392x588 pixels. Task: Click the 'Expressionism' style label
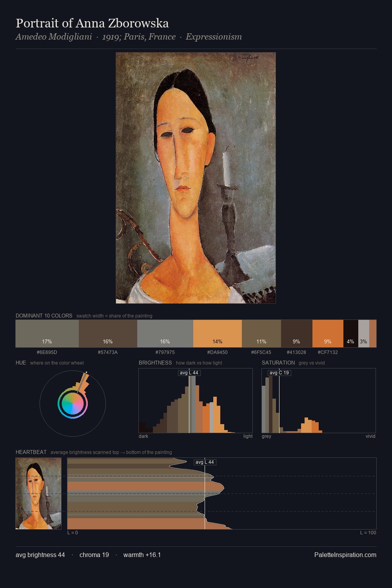214,37
